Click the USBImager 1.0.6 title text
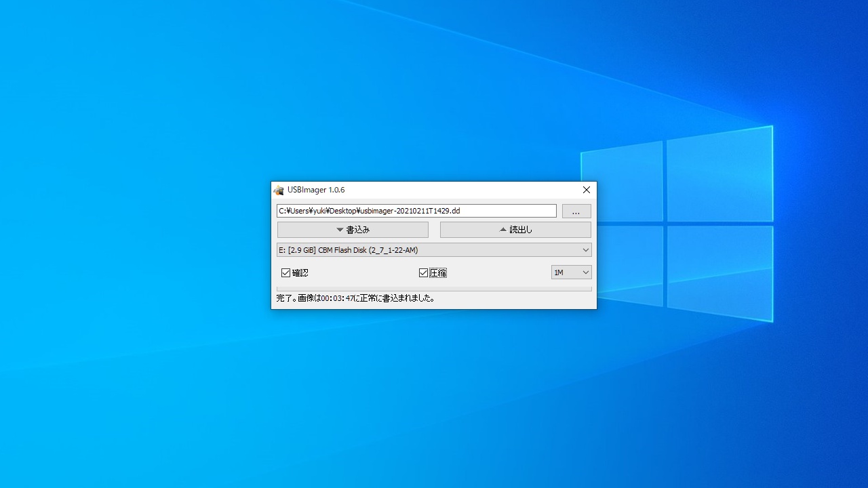This screenshot has height=488, width=868. pos(316,190)
